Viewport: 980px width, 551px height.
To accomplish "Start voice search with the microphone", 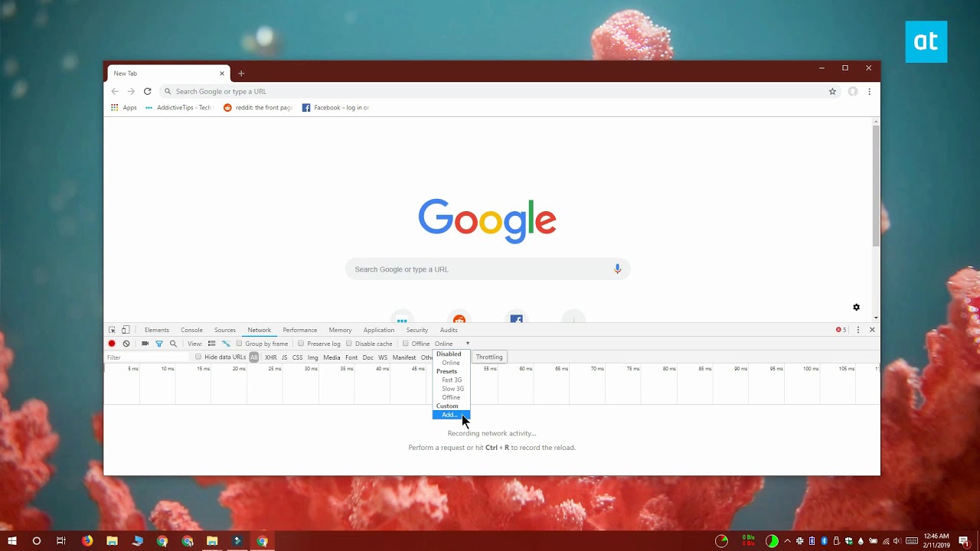I will [618, 269].
